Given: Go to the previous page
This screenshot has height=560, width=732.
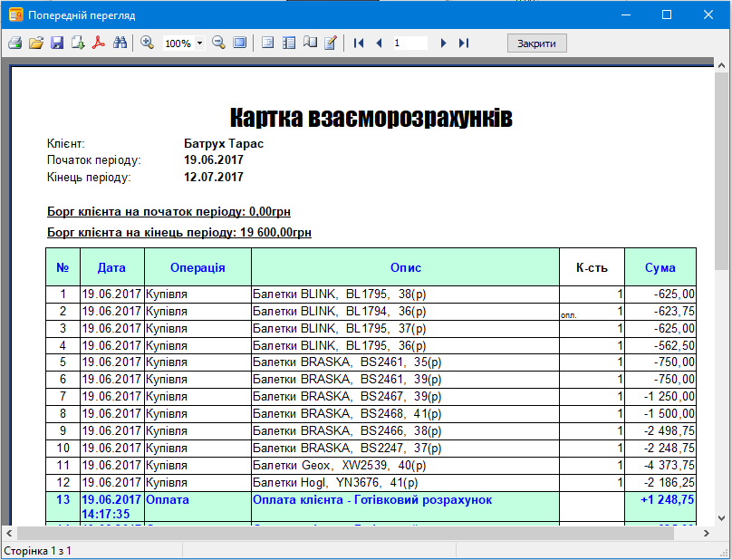Looking at the screenshot, I should point(379,43).
